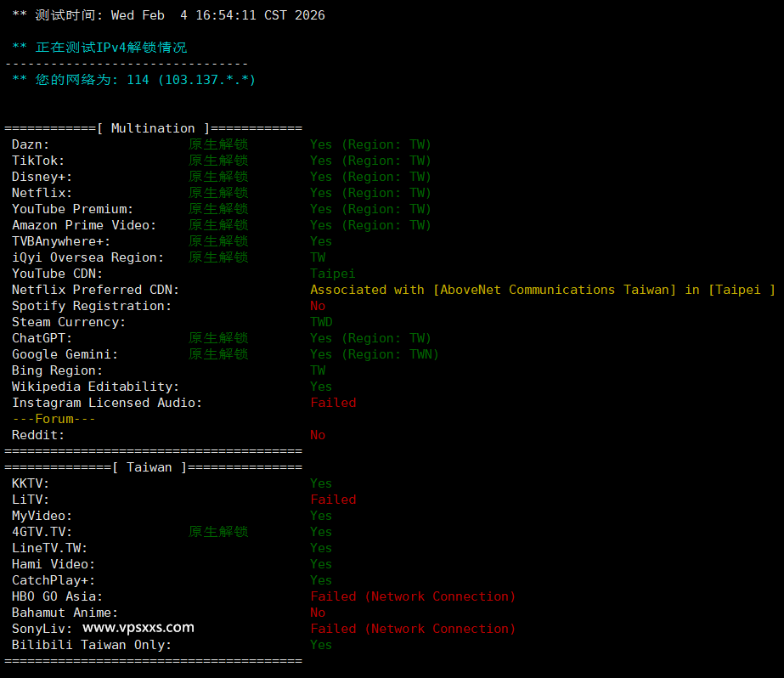Viewport: 784px width, 678px height.
Task: Click the Taiwan section header
Action: [x=153, y=467]
